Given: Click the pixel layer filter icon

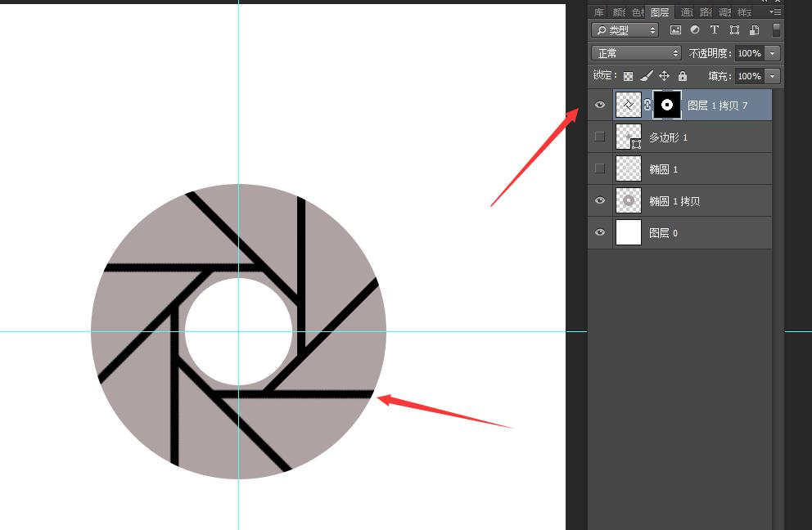Looking at the screenshot, I should click(x=675, y=30).
